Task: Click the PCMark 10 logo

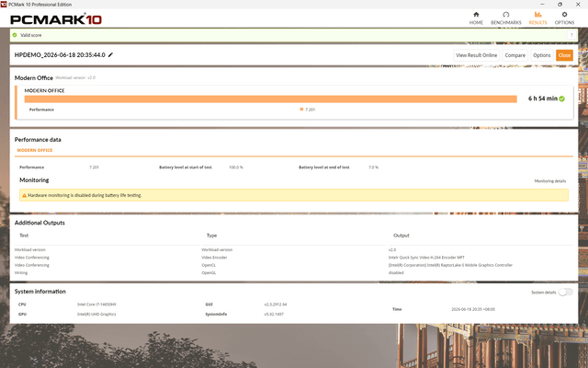Action: pyautogui.click(x=56, y=19)
